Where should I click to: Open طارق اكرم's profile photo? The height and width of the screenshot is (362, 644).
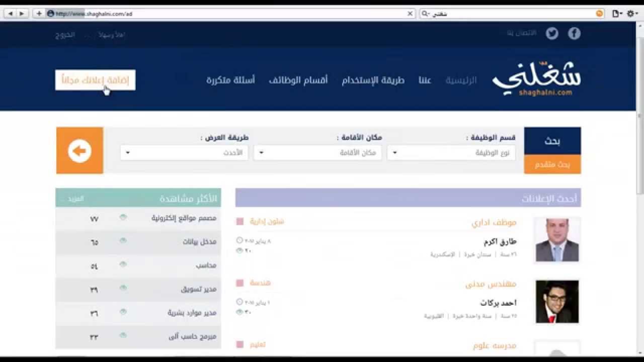(x=557, y=240)
